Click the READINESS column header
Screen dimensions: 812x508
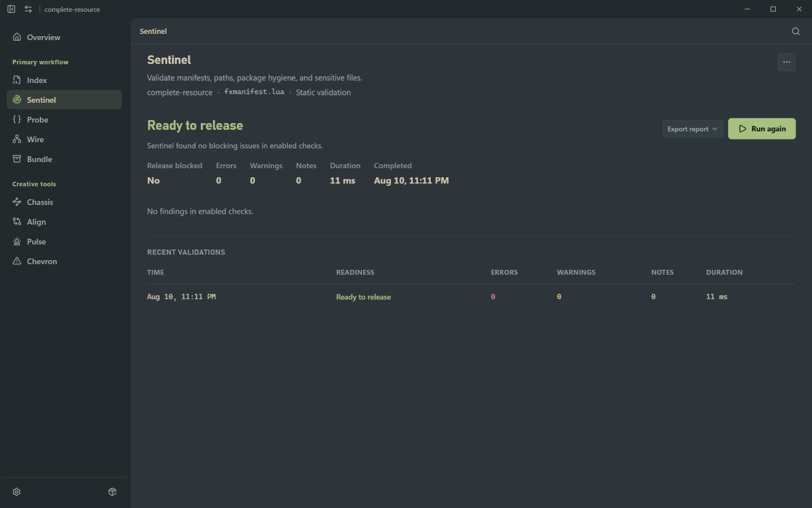(x=355, y=272)
